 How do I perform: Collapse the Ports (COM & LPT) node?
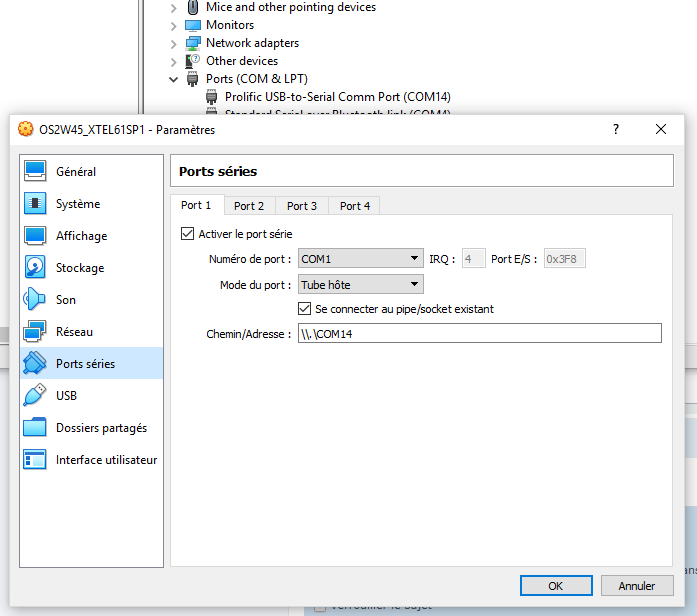pos(174,79)
